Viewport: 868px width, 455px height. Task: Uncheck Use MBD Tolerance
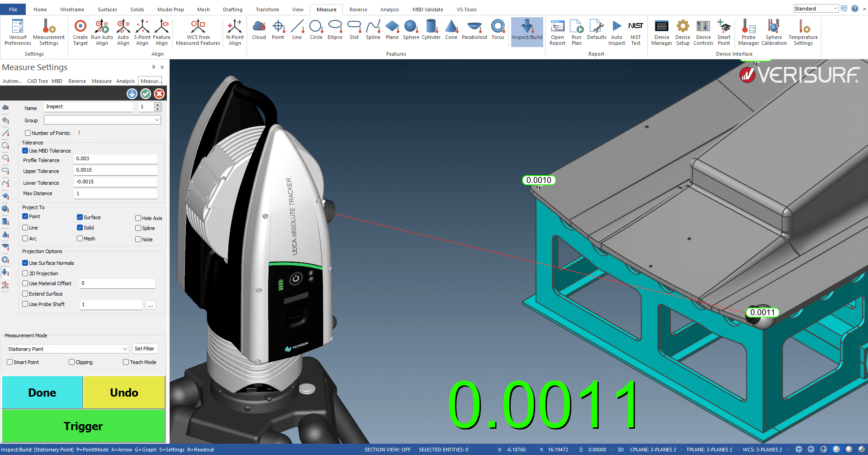[25, 151]
